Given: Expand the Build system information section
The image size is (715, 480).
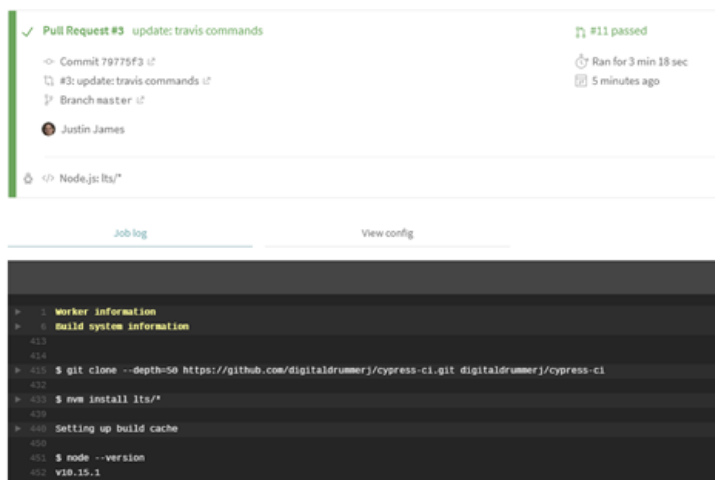Looking at the screenshot, I should pyautogui.click(x=17, y=326).
